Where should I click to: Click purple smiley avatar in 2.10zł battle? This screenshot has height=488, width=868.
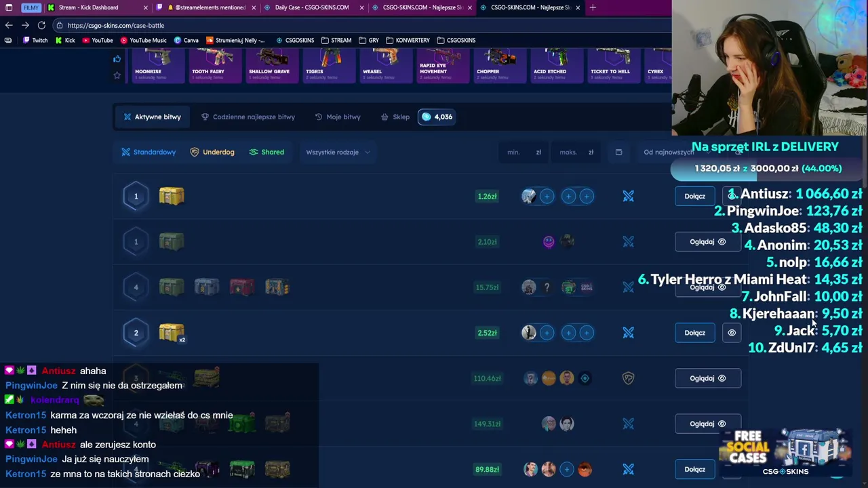pyautogui.click(x=549, y=242)
